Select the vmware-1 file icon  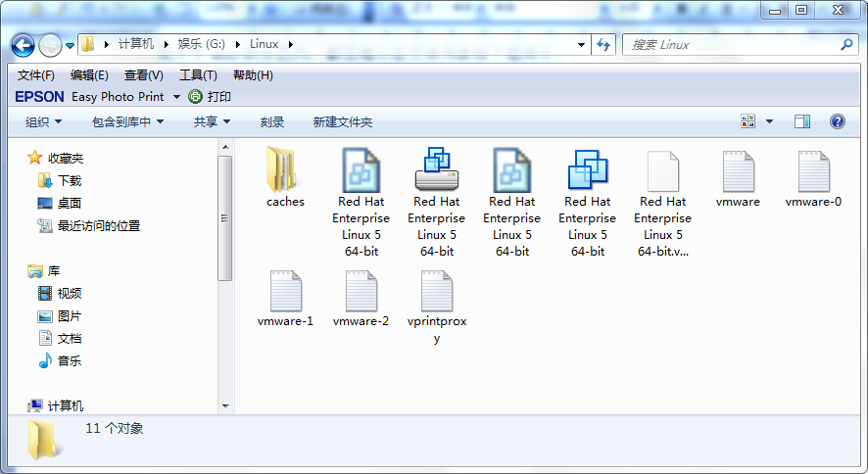click(286, 291)
